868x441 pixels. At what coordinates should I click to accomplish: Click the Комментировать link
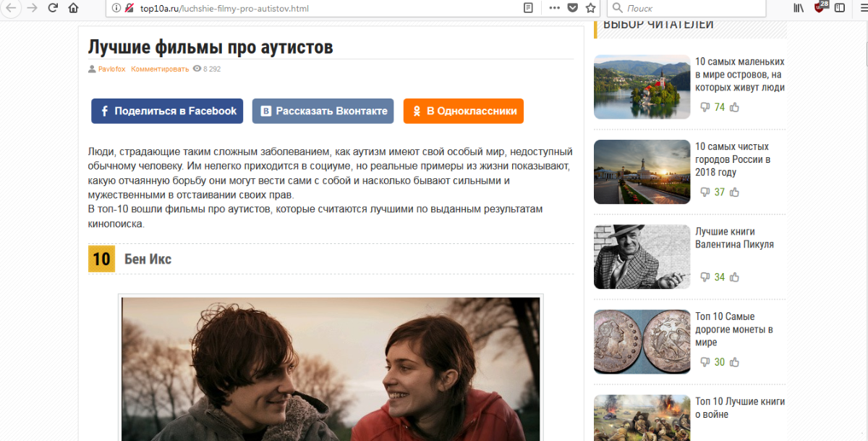click(x=160, y=69)
